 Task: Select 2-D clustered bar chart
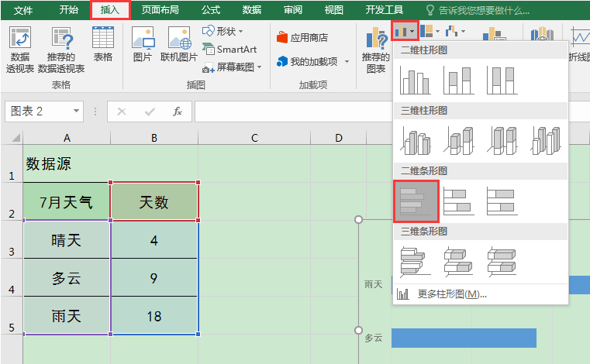416,201
